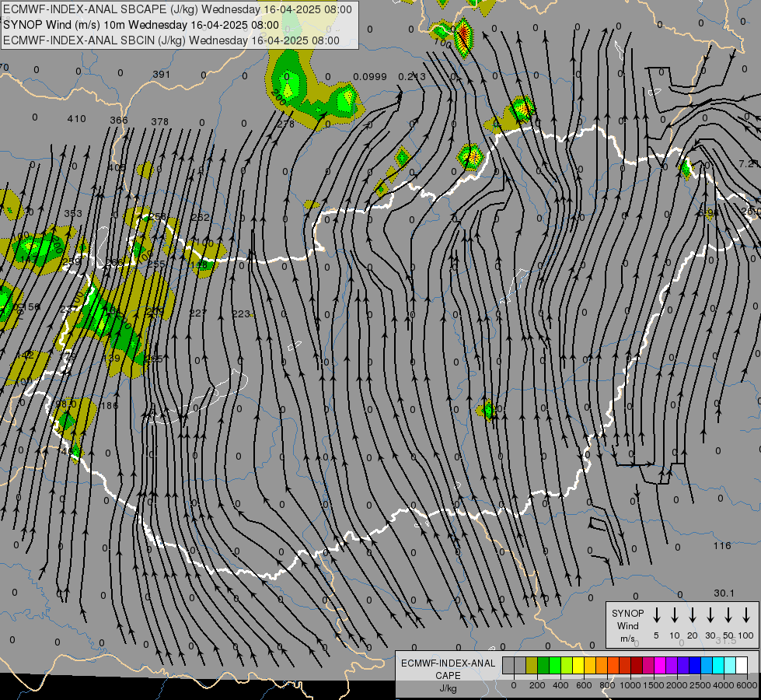Image resolution: width=761 pixels, height=700 pixels.
Task: Click the map value 223
Action: pyautogui.click(x=241, y=314)
